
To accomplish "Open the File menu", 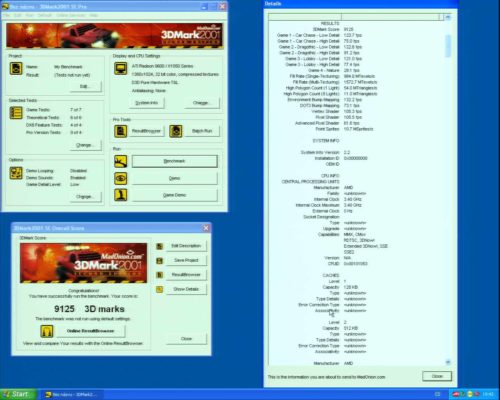I will point(7,15).
